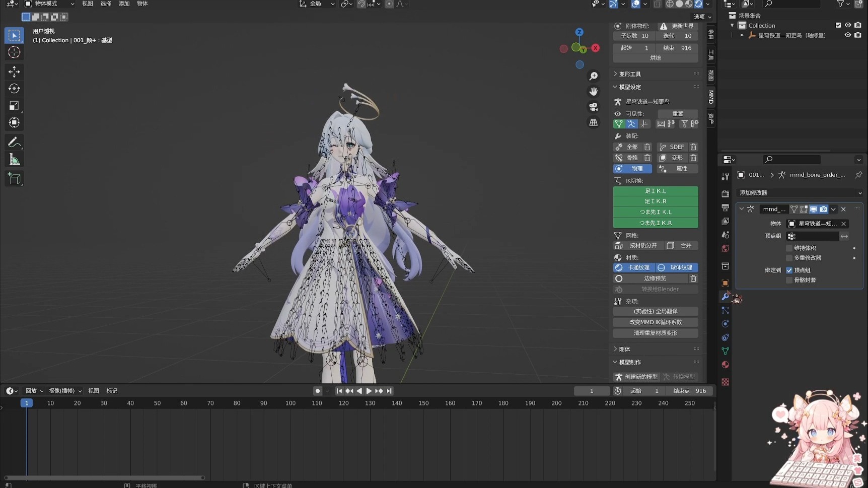The image size is (868, 488).
Task: Pin the properties editor context
Action: pos(858,175)
